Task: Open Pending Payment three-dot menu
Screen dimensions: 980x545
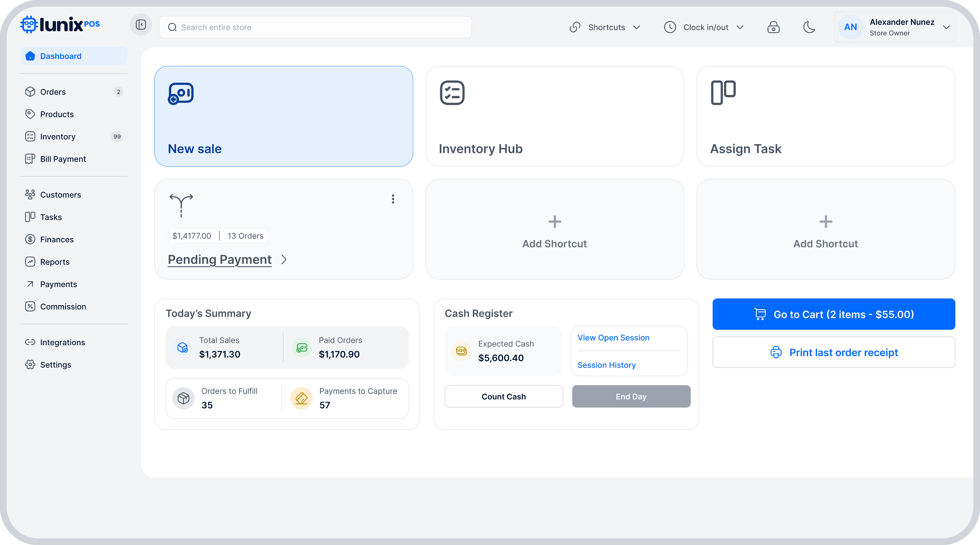Action: (393, 199)
